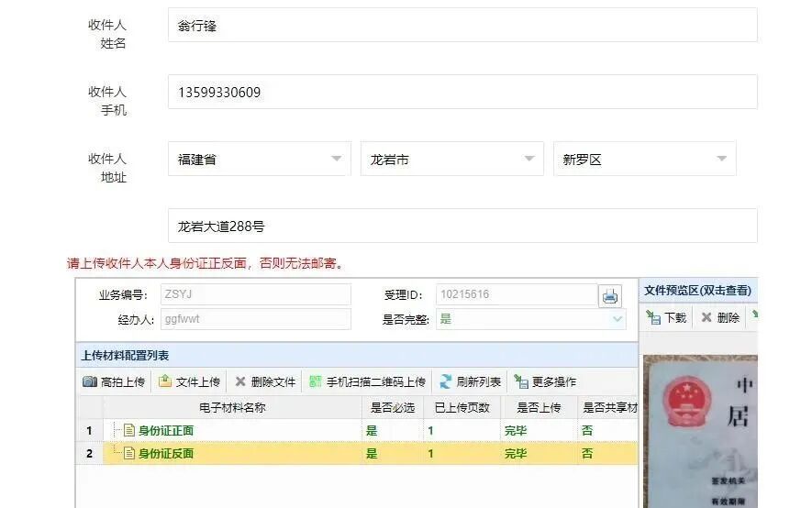This screenshot has height=508, width=812.
Task: Click the printer icon beside 受理ID
Action: click(609, 296)
